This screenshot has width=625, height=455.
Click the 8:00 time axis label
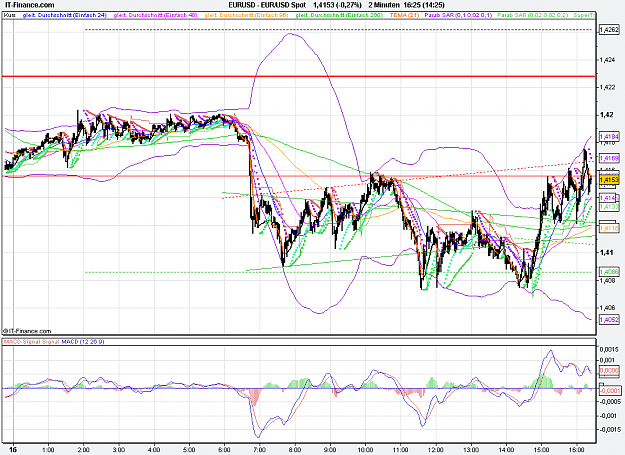coord(295,450)
